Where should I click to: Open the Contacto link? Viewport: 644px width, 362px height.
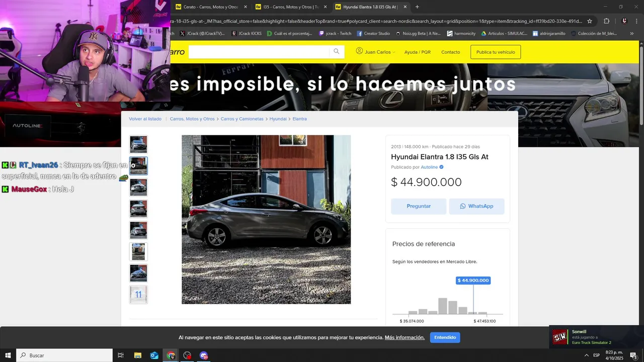tap(450, 52)
